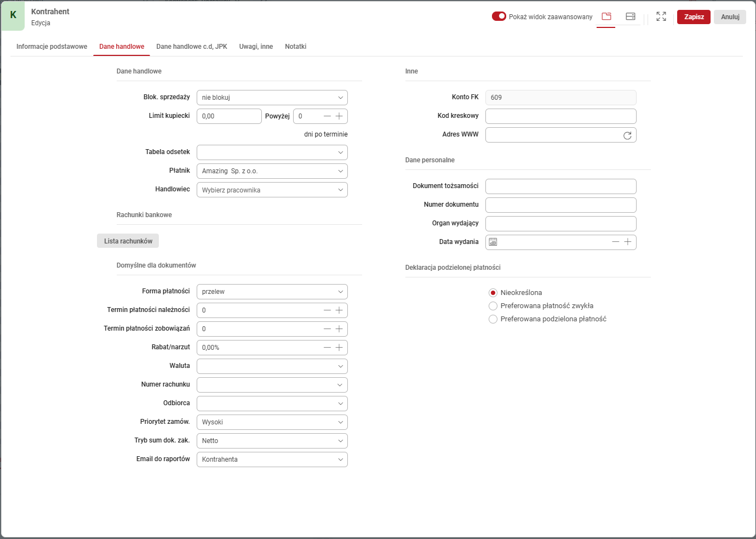Open calendar icon in Data wydania field
Image resolution: width=756 pixels, height=539 pixels.
493,242
